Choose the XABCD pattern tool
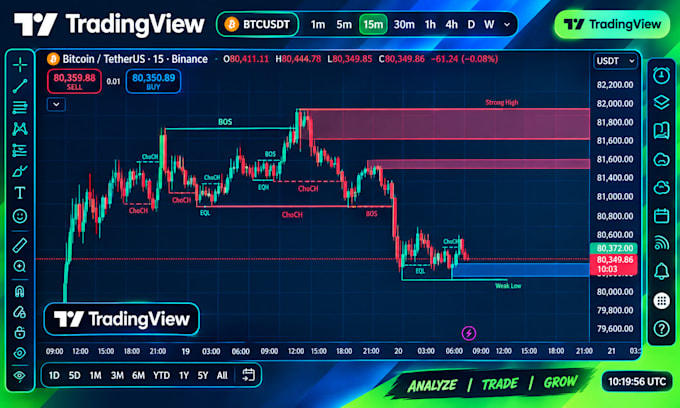Screen dimensions: 680x408 coord(20,129)
